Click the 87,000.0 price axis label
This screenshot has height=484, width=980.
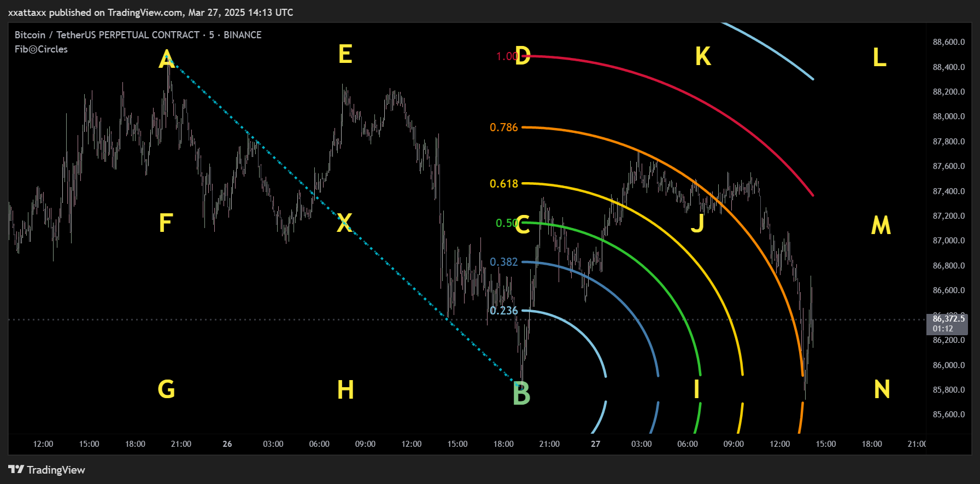[949, 241]
